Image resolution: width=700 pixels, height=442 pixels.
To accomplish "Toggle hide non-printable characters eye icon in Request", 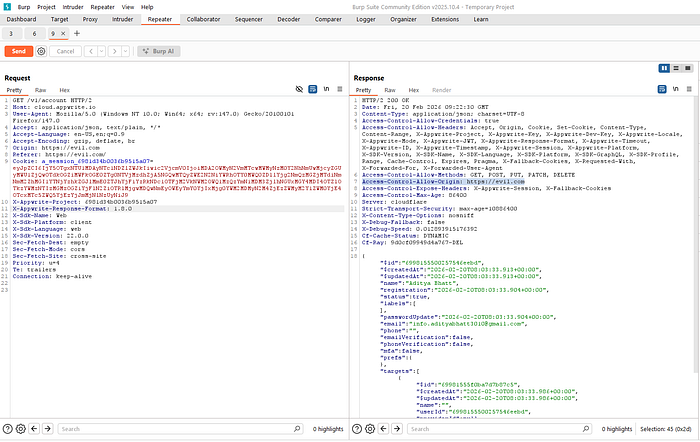I will (x=299, y=89).
